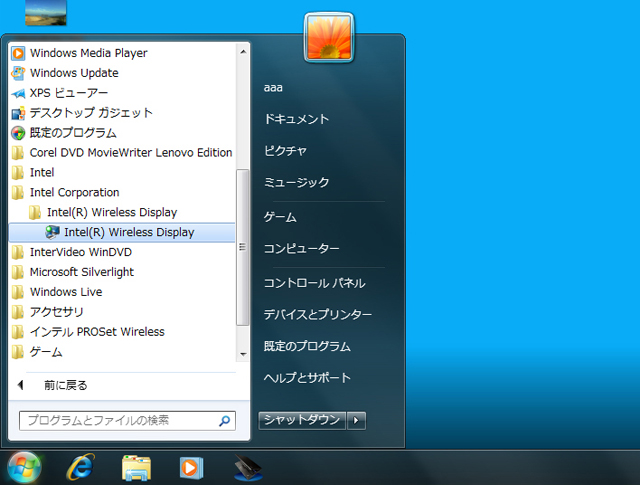Open shutdown options arrow
Image resolution: width=640 pixels, height=485 pixels.
pyautogui.click(x=356, y=420)
